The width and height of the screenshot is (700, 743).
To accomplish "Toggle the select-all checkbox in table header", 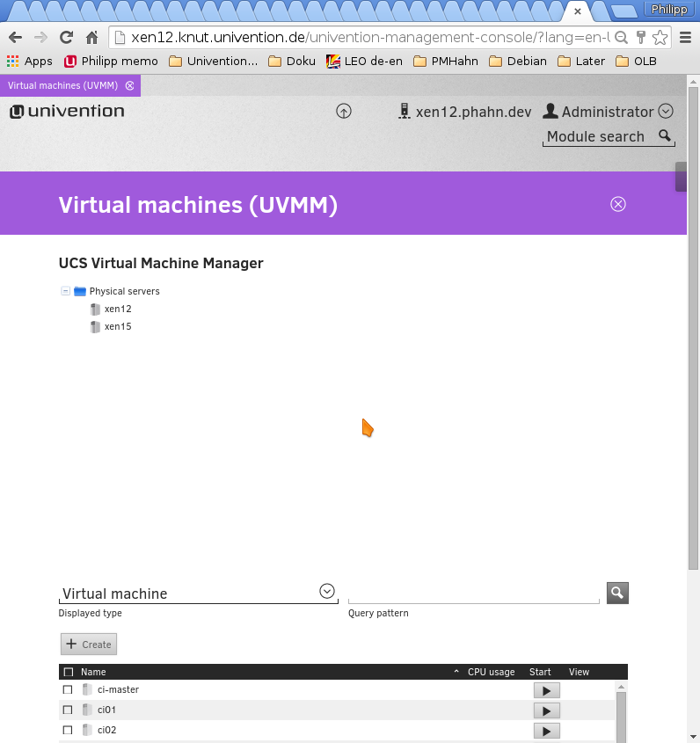I will 69,672.
